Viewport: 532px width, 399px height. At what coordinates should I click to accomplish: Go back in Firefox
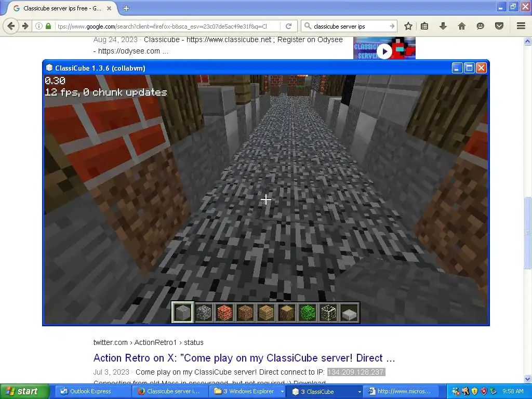[11, 26]
